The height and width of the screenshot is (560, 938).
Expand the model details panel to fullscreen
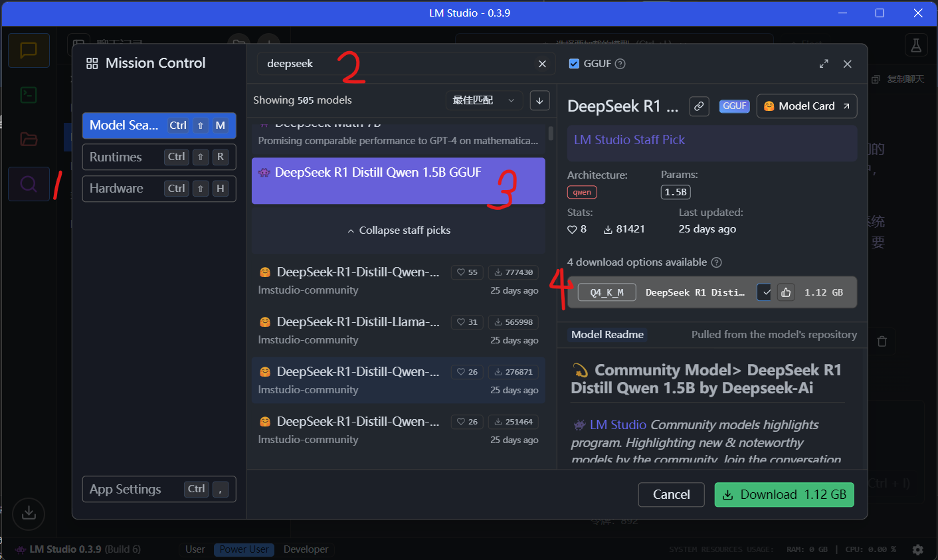(824, 64)
